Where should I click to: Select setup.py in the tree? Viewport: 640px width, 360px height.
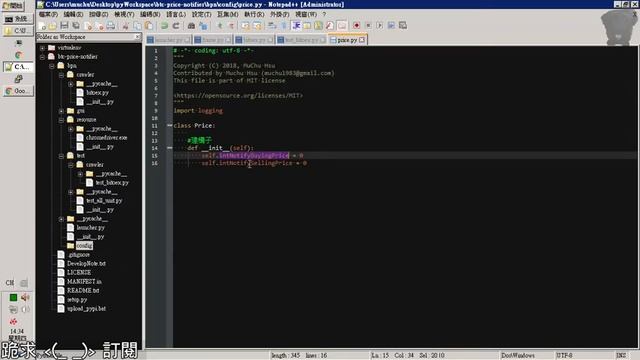(x=77, y=300)
